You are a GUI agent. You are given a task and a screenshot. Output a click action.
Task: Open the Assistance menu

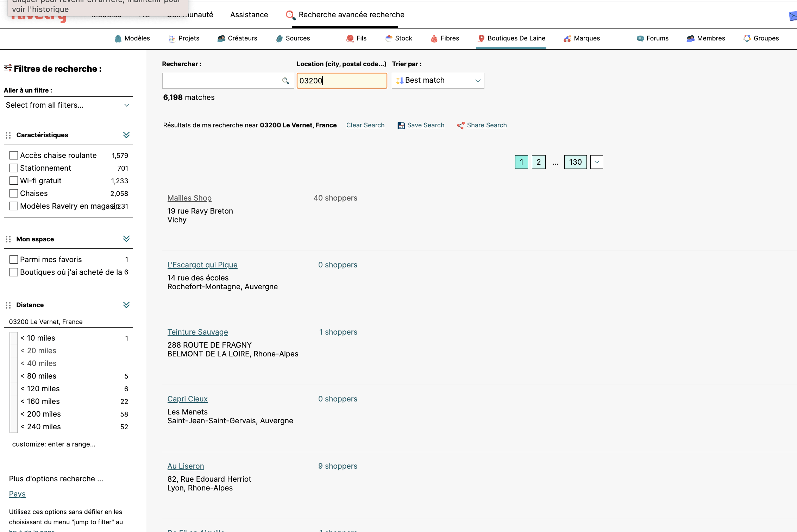click(x=249, y=15)
